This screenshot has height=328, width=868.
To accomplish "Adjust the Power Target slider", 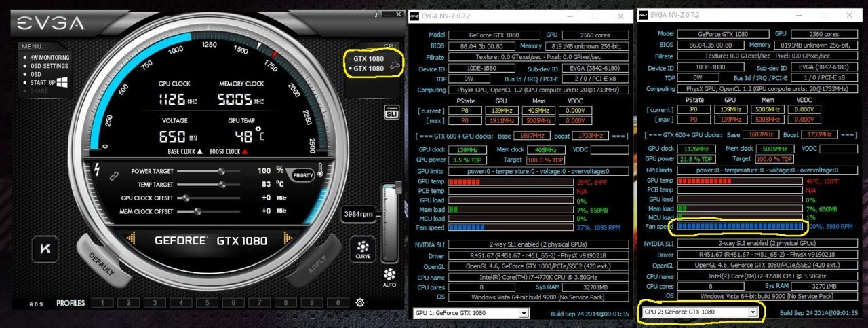I will [208, 171].
